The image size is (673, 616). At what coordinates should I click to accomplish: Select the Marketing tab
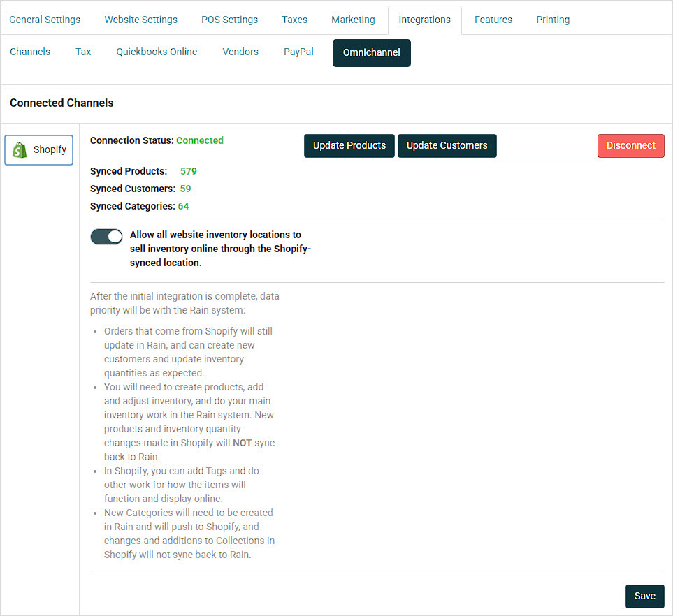click(353, 20)
